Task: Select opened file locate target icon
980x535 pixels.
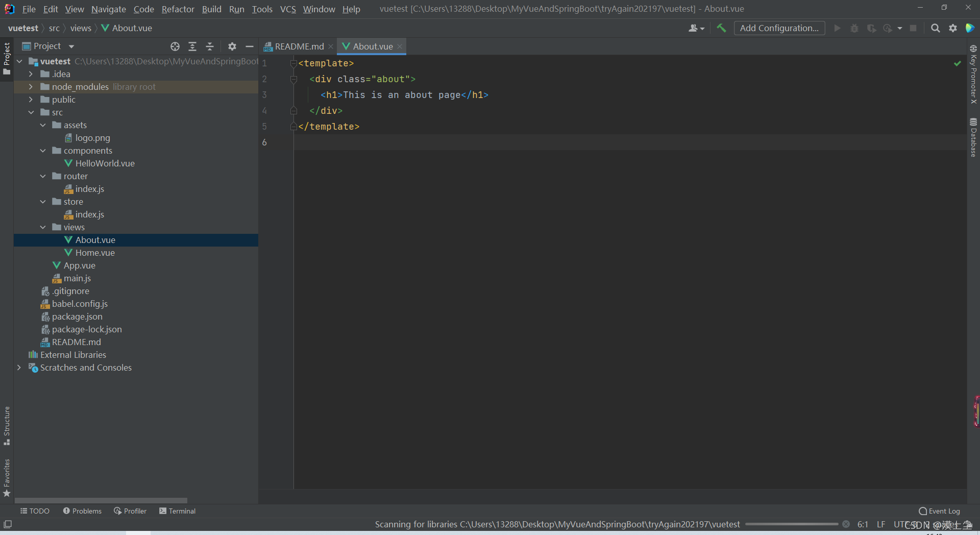Action: [x=175, y=46]
